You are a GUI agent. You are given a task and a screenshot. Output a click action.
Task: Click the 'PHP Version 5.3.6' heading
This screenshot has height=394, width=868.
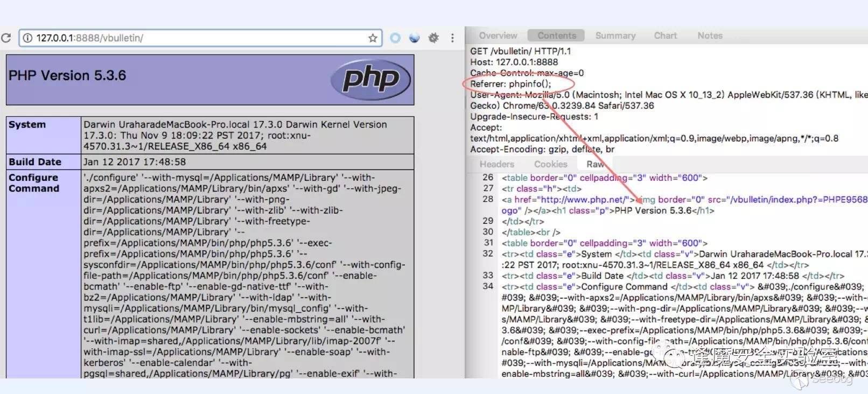click(67, 75)
